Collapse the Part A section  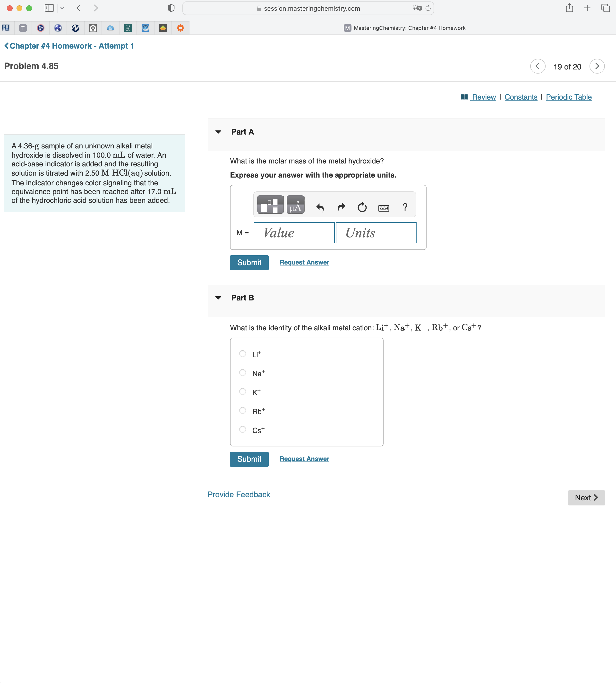[218, 132]
